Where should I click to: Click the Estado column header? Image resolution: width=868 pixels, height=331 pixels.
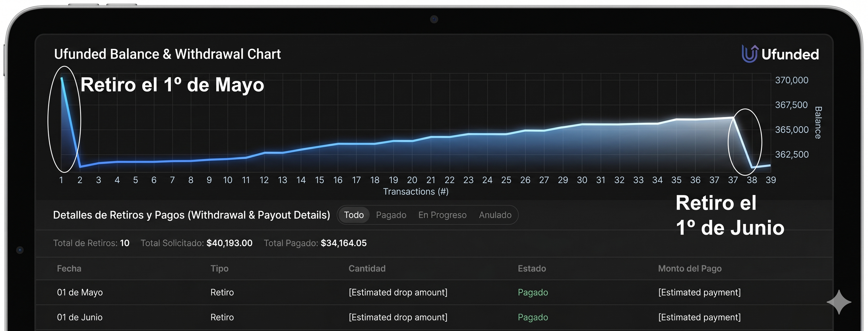[x=532, y=268]
